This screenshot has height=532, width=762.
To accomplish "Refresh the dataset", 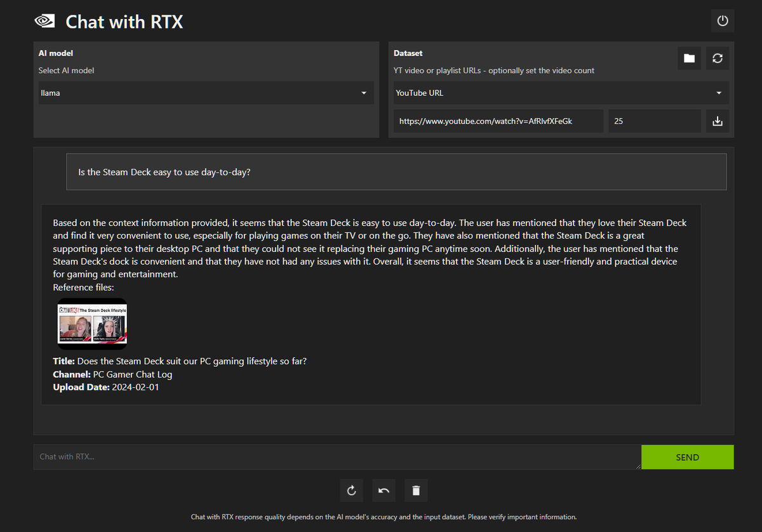I will [x=718, y=58].
